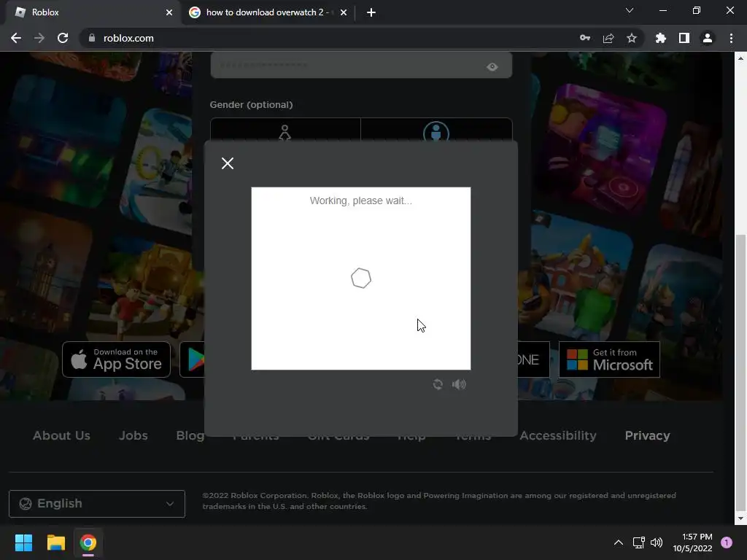Open Chrome extensions puzzle icon
The height and width of the screenshot is (560, 747).
pyautogui.click(x=661, y=38)
